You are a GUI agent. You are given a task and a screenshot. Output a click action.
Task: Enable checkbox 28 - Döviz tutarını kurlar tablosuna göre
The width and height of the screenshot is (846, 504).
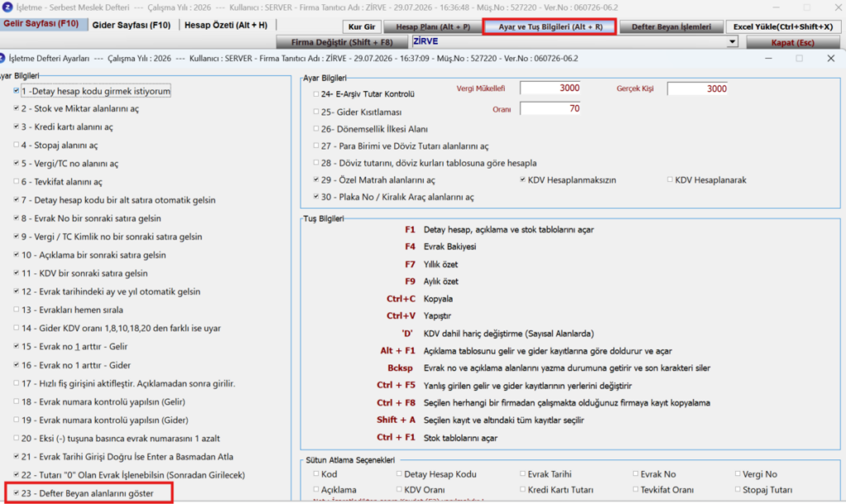pos(316,163)
